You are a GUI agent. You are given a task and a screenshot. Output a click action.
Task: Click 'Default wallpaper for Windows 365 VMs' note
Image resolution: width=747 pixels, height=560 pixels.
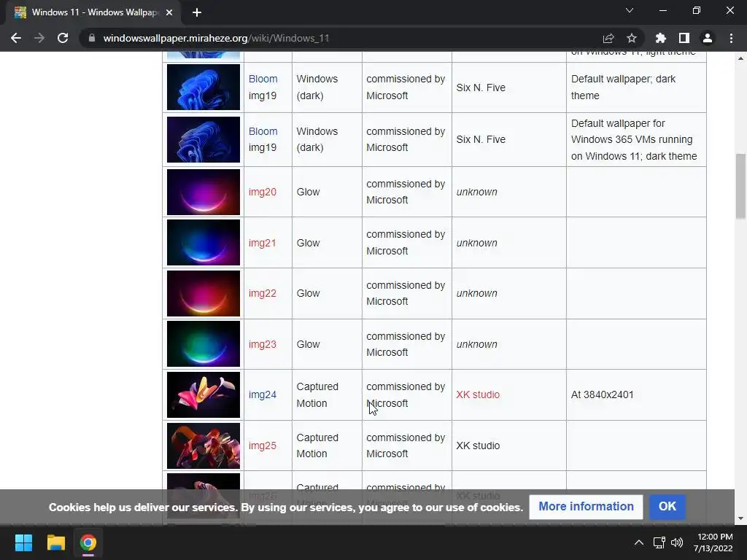(634, 139)
